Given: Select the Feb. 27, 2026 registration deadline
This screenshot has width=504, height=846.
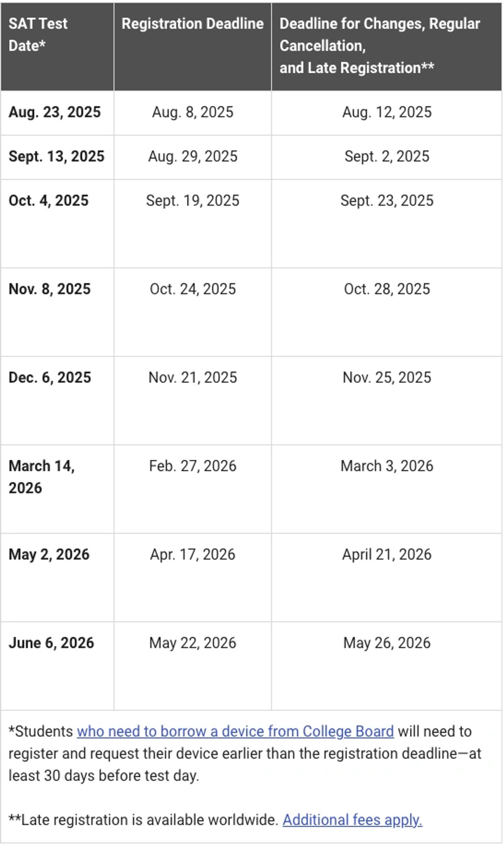Looking at the screenshot, I should 193,466.
